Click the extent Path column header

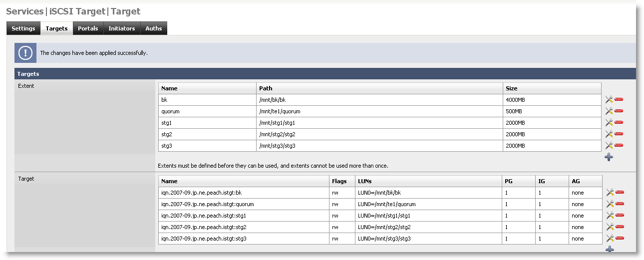click(379, 88)
